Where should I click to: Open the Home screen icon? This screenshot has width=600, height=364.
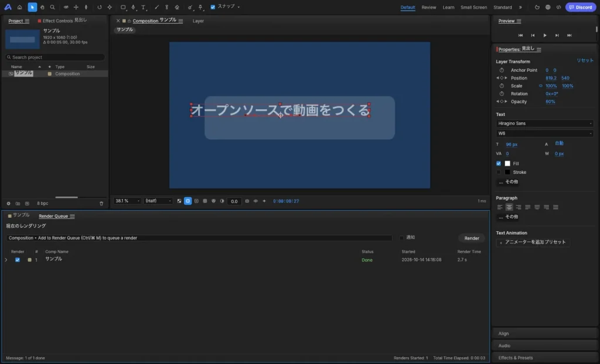click(19, 7)
